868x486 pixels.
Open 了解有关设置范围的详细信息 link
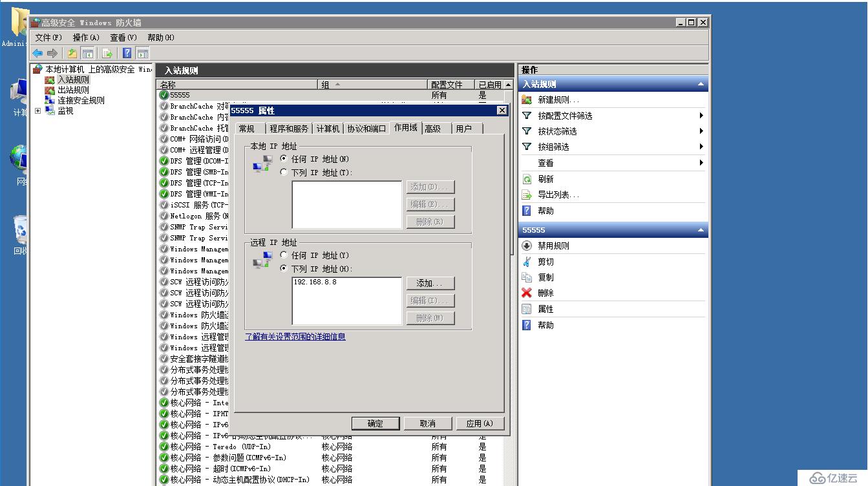295,337
